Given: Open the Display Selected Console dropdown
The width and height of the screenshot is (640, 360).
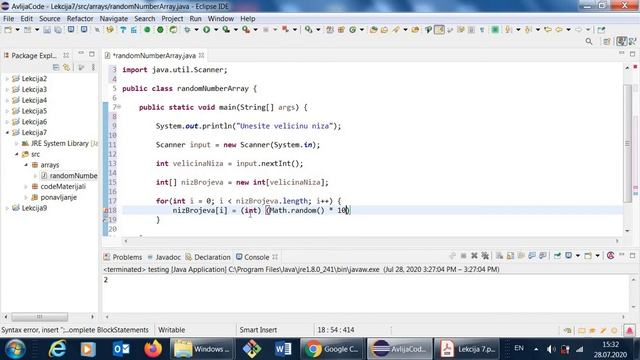Looking at the screenshot, I should coord(578,256).
